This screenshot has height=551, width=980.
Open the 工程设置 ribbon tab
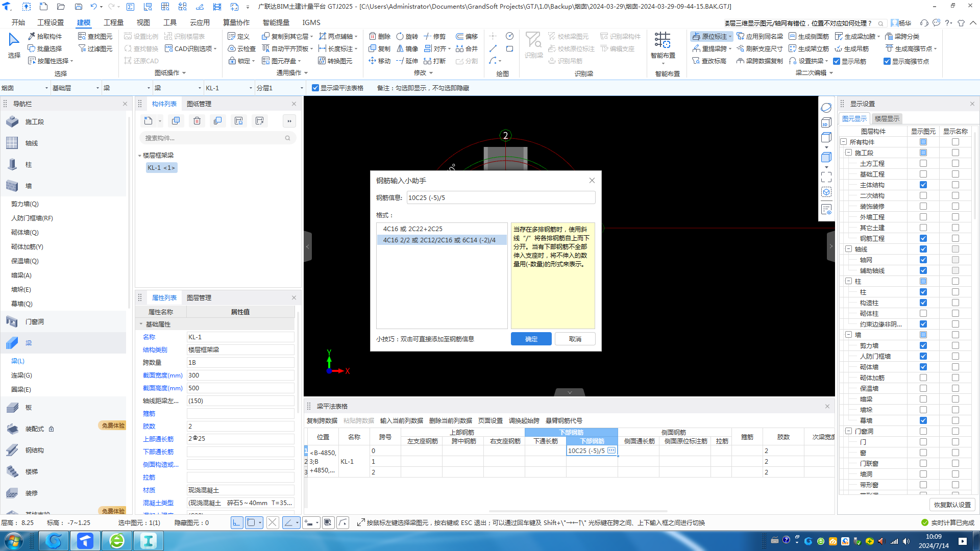pos(51,22)
